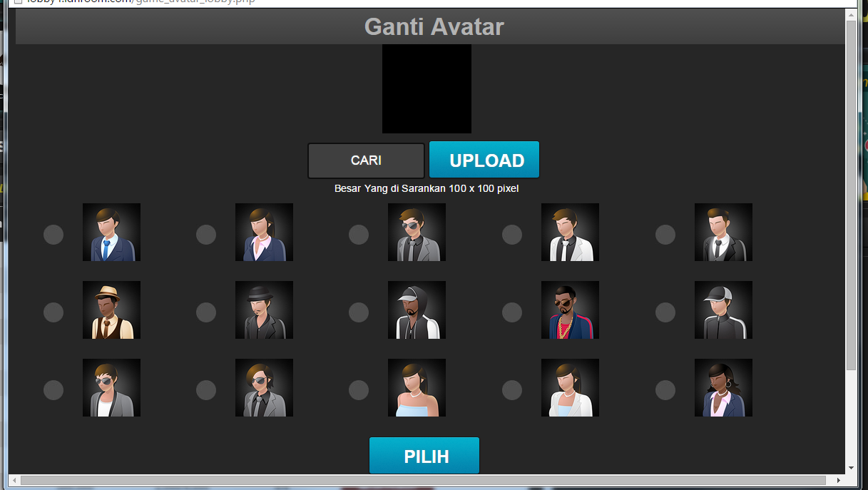Select radio button for woman in white blazer
This screenshot has width=868, height=490.
pyautogui.click(x=512, y=390)
